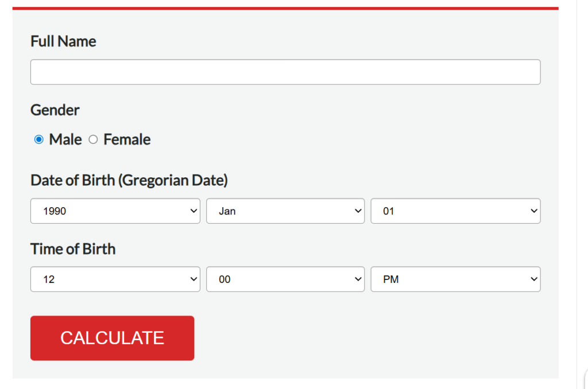This screenshot has width=588, height=389.
Task: Click the chevron on the minutes selector
Action: tap(358, 279)
